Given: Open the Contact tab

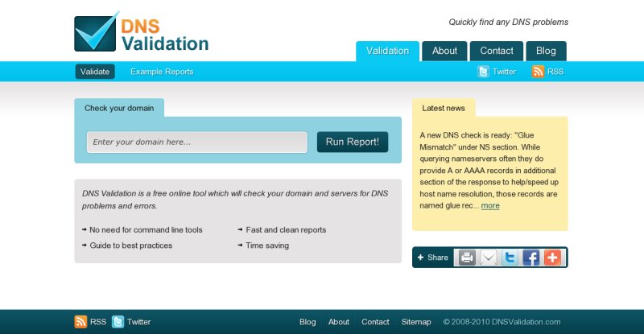Looking at the screenshot, I should coord(497,51).
